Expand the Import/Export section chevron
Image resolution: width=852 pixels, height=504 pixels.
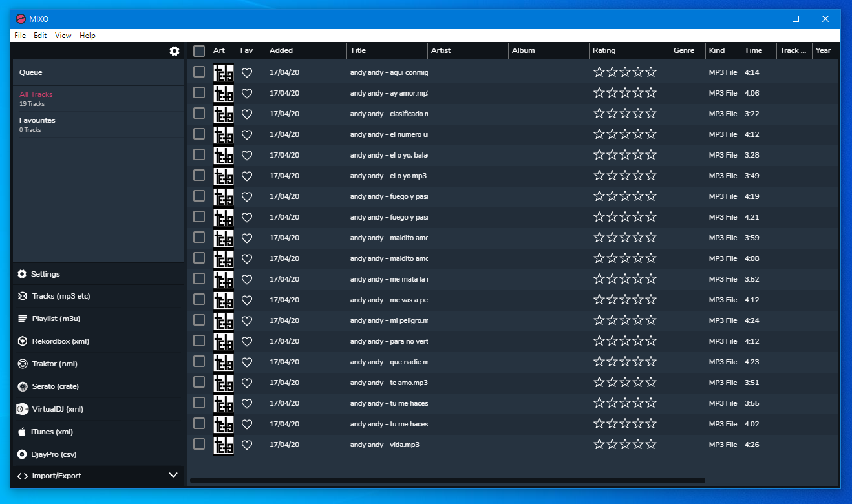tap(173, 475)
